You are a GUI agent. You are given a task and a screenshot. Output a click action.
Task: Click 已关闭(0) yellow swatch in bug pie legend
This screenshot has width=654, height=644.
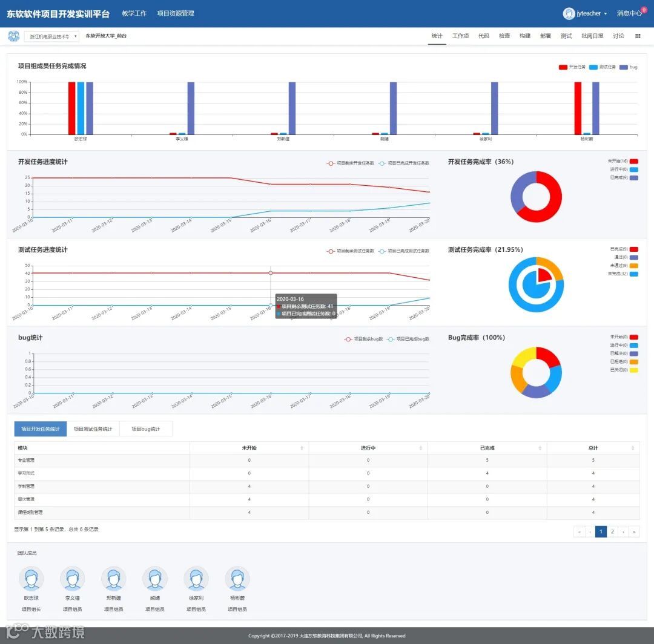(634, 370)
